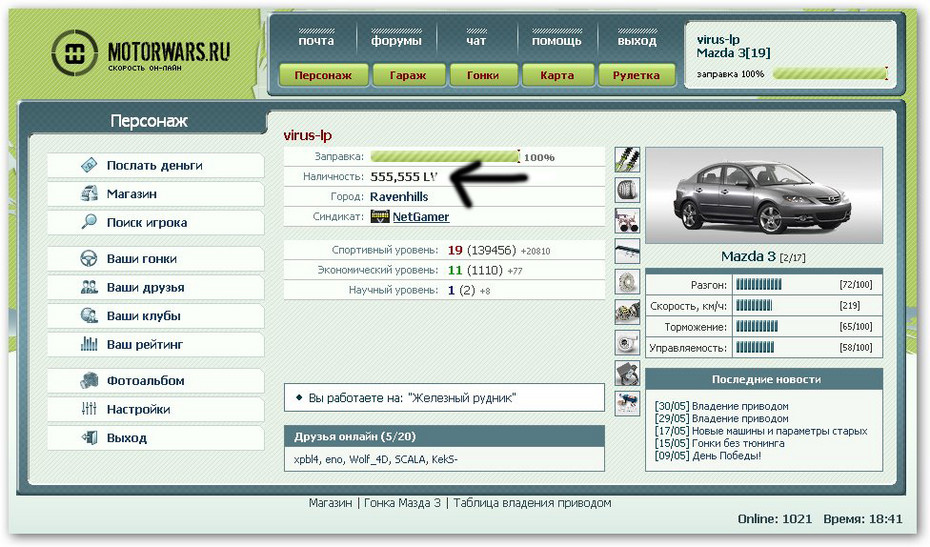The image size is (930, 547).
Task: Open Ваш рейтинг in the sidebar
Action: [156, 344]
